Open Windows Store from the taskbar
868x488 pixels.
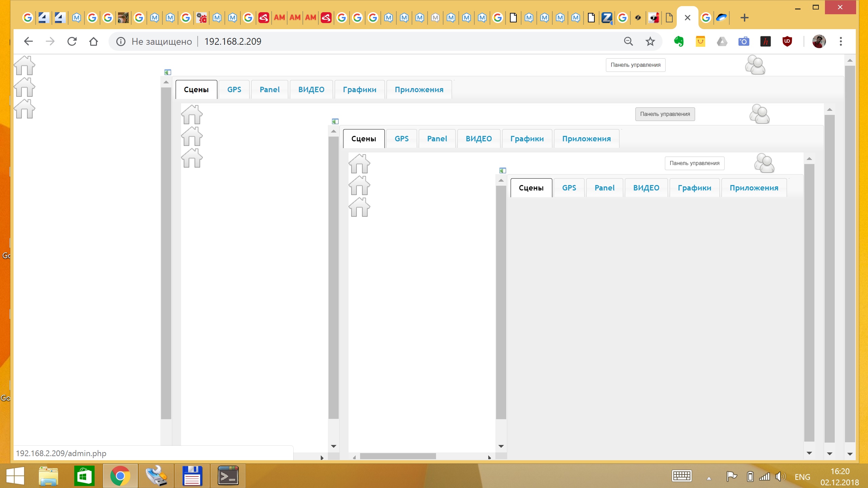pos(84,476)
